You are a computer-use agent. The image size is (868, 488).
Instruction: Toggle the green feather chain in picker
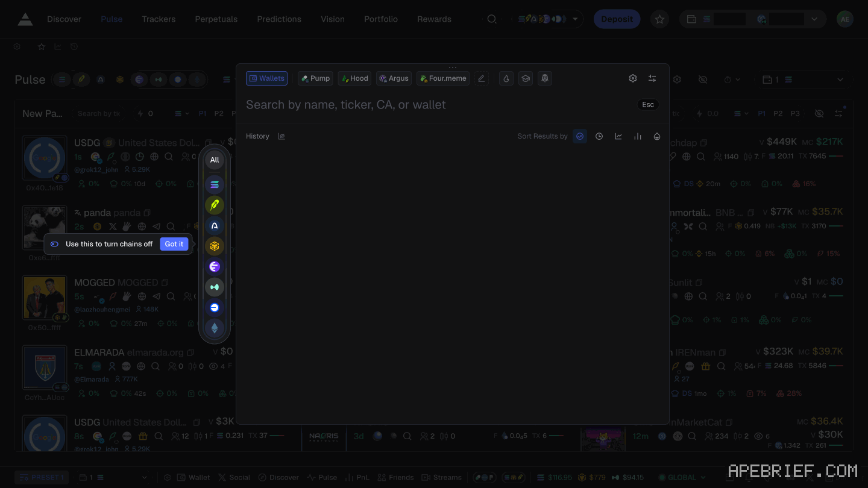(215, 205)
